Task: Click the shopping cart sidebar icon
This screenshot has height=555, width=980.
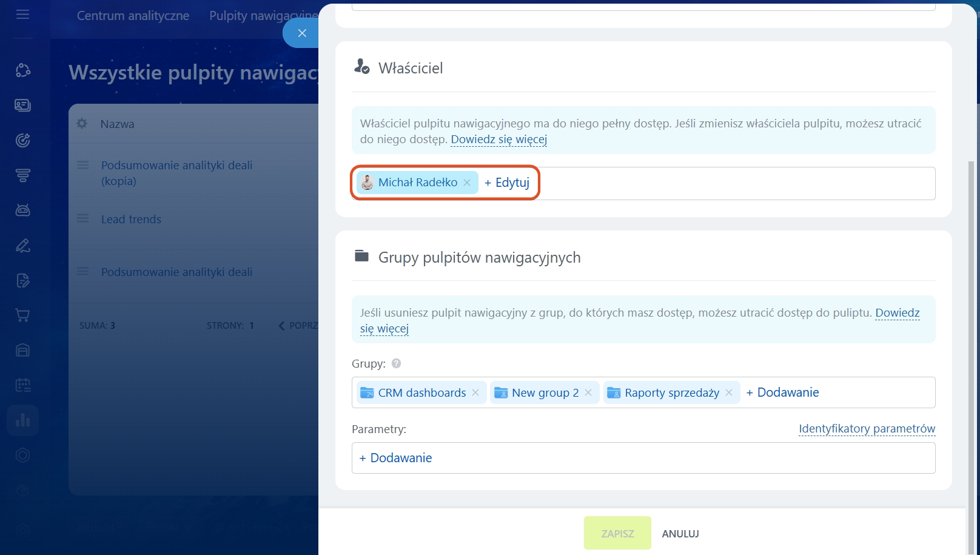Action: click(x=22, y=315)
